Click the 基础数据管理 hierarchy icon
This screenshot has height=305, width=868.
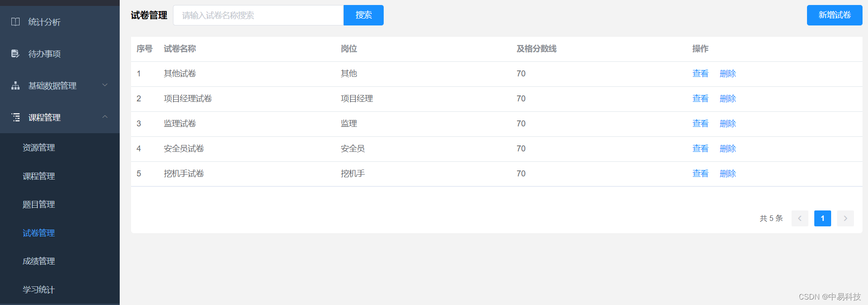[x=15, y=85]
